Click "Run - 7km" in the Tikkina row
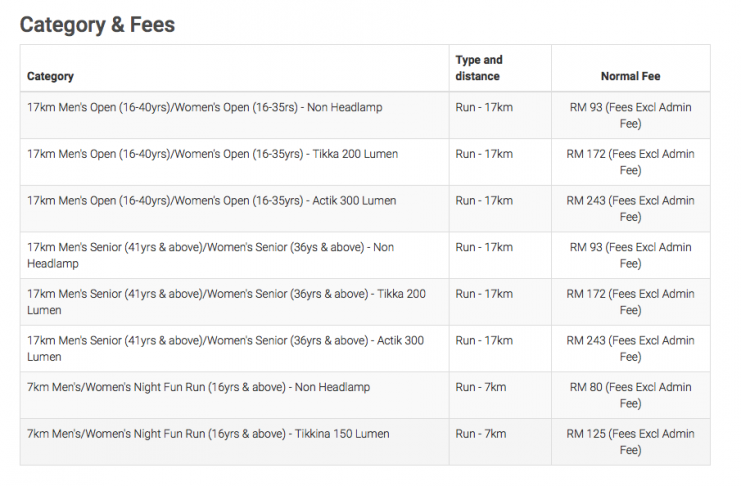The width and height of the screenshot is (741, 486). pyautogui.click(x=481, y=434)
